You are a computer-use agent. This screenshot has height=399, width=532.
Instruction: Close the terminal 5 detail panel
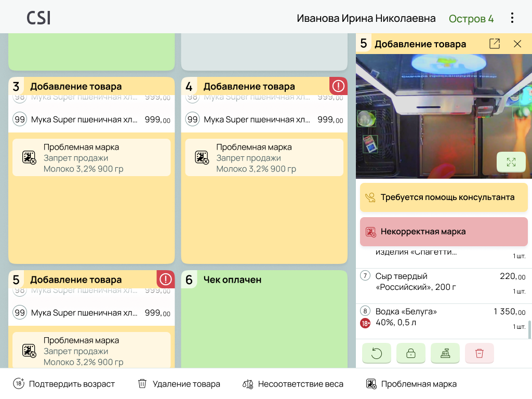517,44
